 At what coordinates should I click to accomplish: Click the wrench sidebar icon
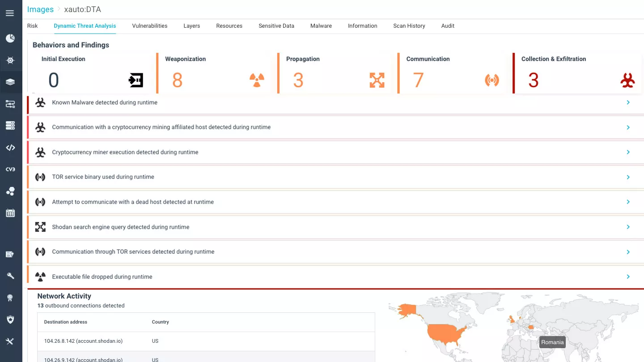click(x=10, y=276)
